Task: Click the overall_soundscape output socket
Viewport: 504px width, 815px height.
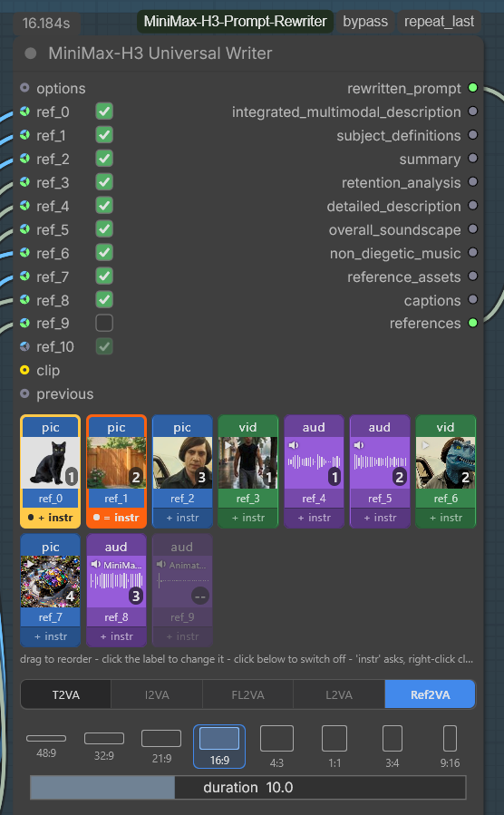Action: pos(473,229)
